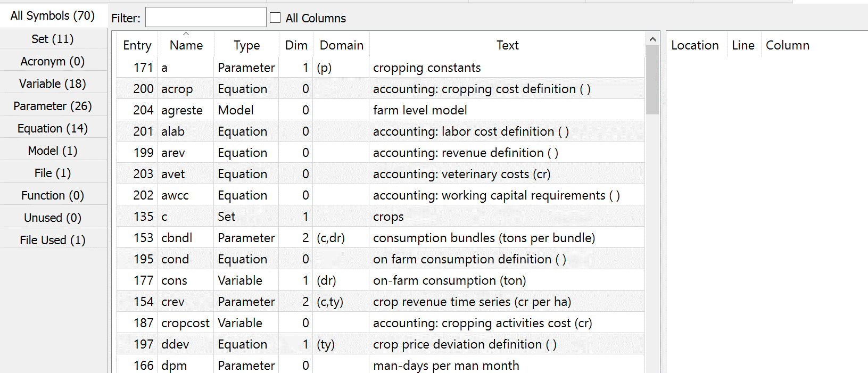
Task: Select the Parameter (26) tab
Action: click(x=53, y=106)
